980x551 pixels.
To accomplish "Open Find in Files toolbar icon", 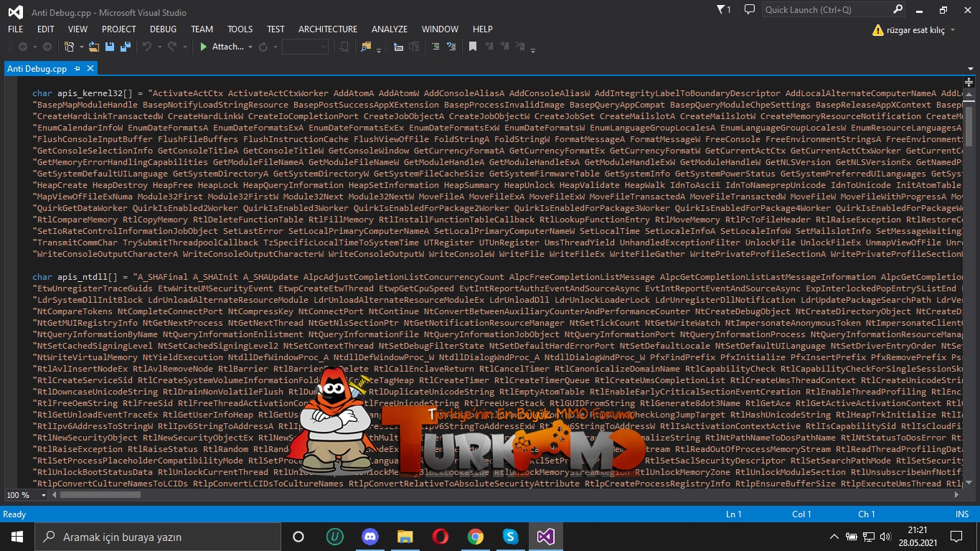I will 366,47.
